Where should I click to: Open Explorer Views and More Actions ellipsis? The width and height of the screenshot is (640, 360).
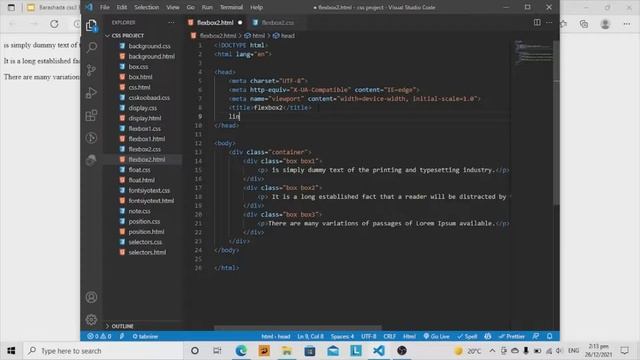click(171, 22)
